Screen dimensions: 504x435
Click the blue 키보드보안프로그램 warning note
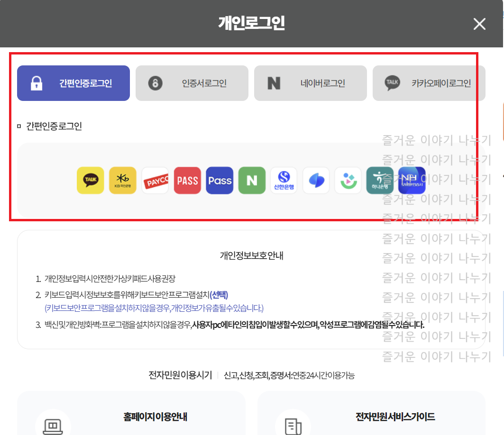(154, 308)
